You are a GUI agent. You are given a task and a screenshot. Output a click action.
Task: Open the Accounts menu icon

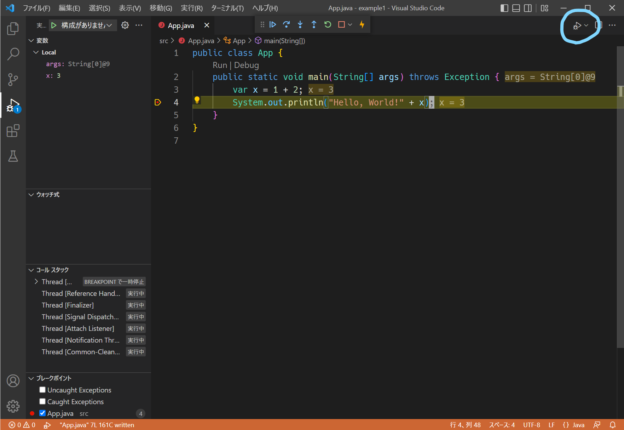coord(13,381)
